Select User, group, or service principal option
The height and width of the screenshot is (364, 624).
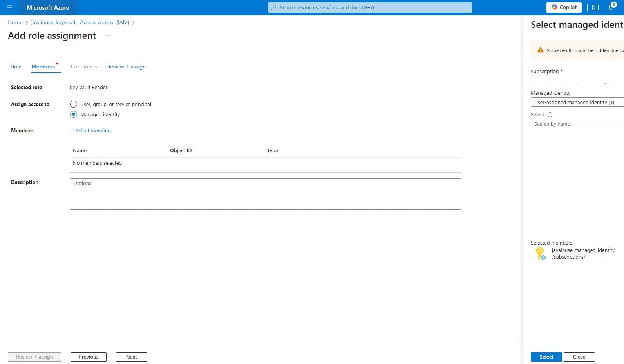point(74,104)
